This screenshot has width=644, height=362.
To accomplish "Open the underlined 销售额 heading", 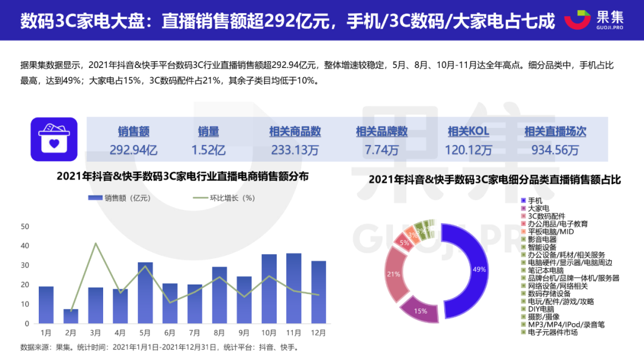I will coord(134,131).
